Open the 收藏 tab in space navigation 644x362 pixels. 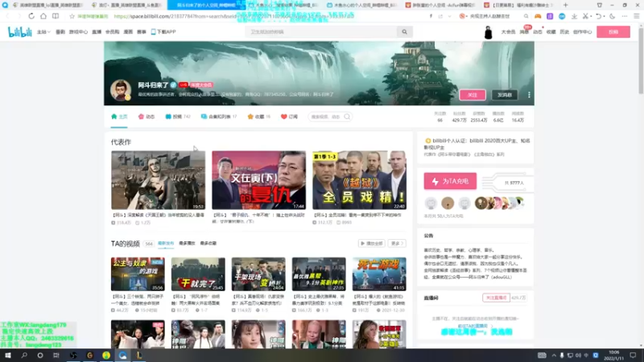pos(258,117)
